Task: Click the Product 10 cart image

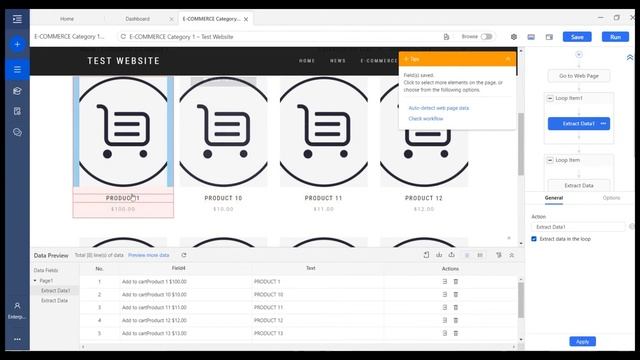Action: 223,131
